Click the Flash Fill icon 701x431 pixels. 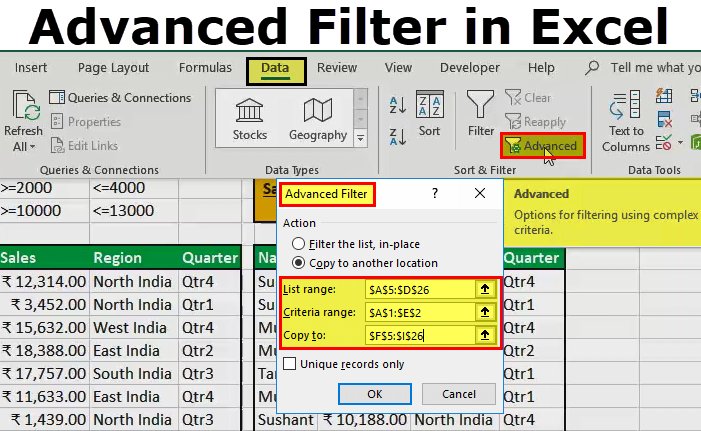point(664,96)
